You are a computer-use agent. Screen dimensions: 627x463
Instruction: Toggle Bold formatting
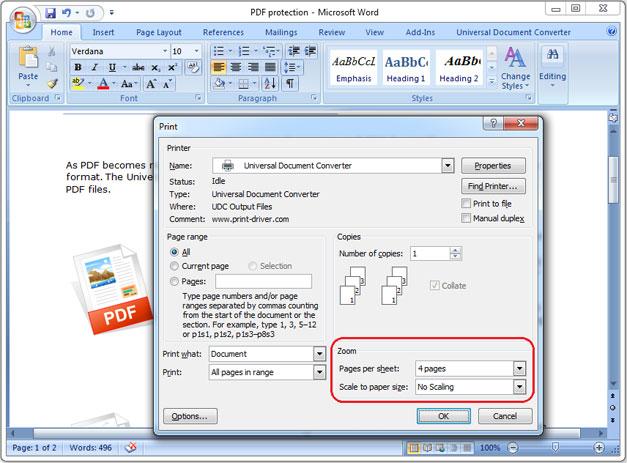(78, 67)
